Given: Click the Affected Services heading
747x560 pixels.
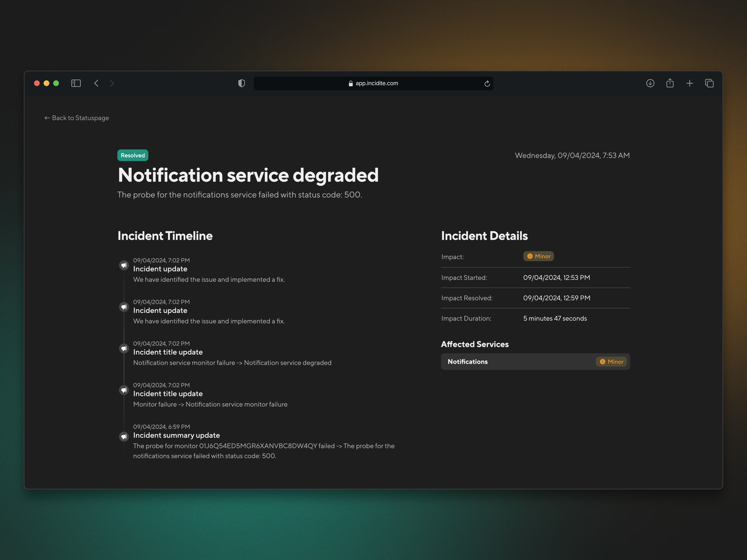Looking at the screenshot, I should [474, 344].
